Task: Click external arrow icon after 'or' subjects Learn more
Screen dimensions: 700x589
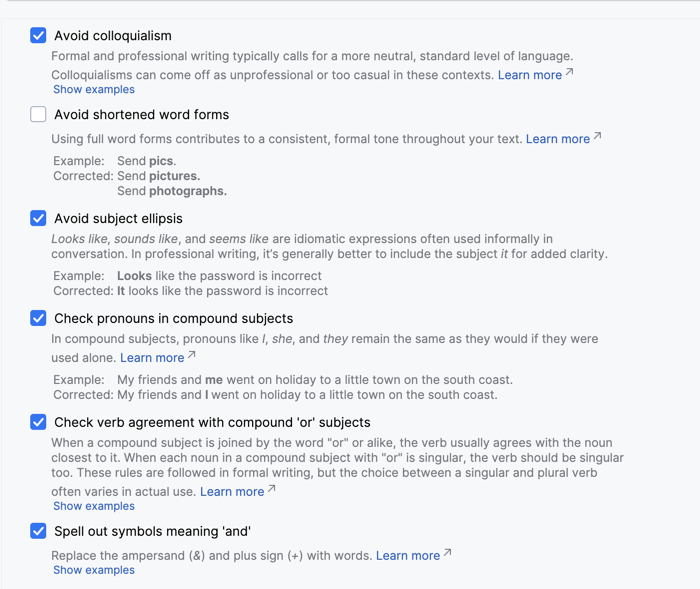Action: coord(271,488)
